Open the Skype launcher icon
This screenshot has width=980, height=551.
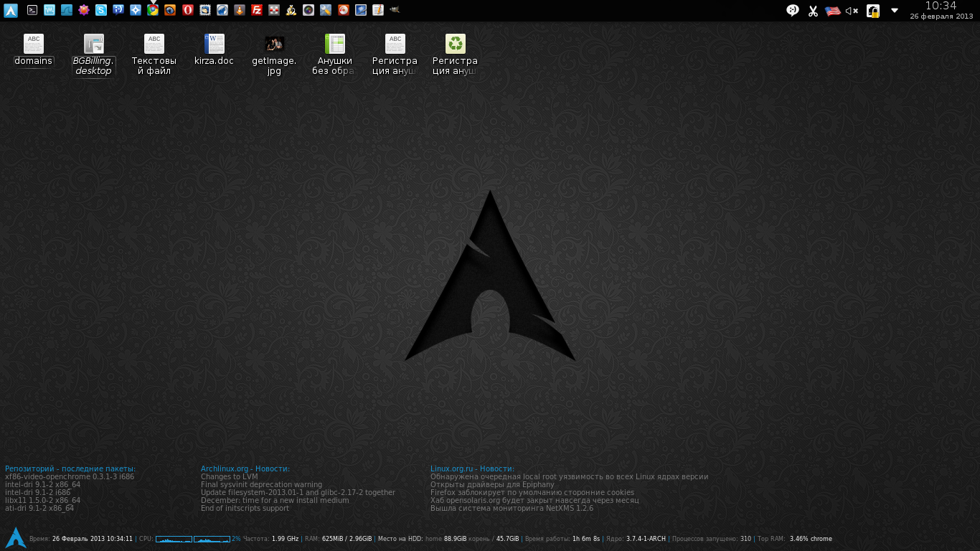[x=101, y=10]
